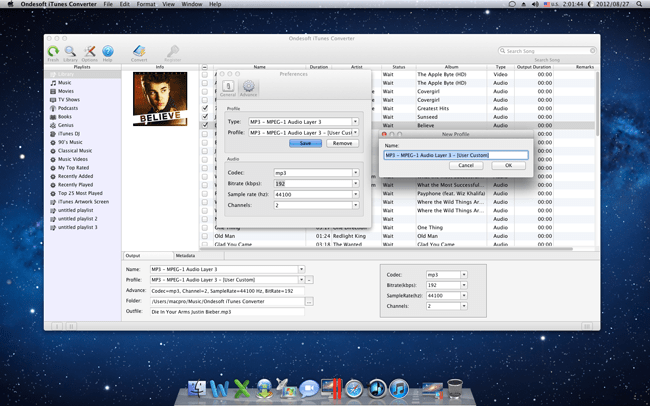
Task: Switch to the Metadata tab
Action: click(x=199, y=256)
